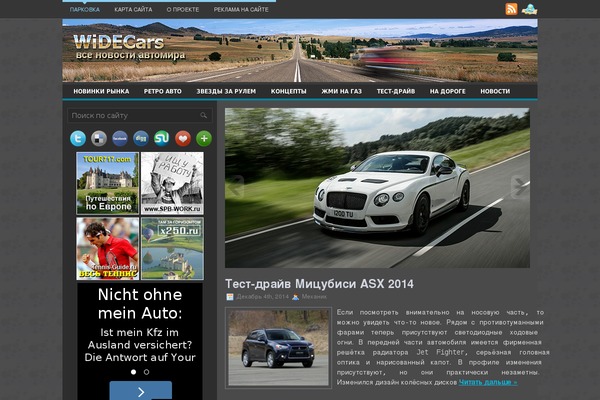
Task: Click the WiDECars site logo
Action: coord(129,47)
